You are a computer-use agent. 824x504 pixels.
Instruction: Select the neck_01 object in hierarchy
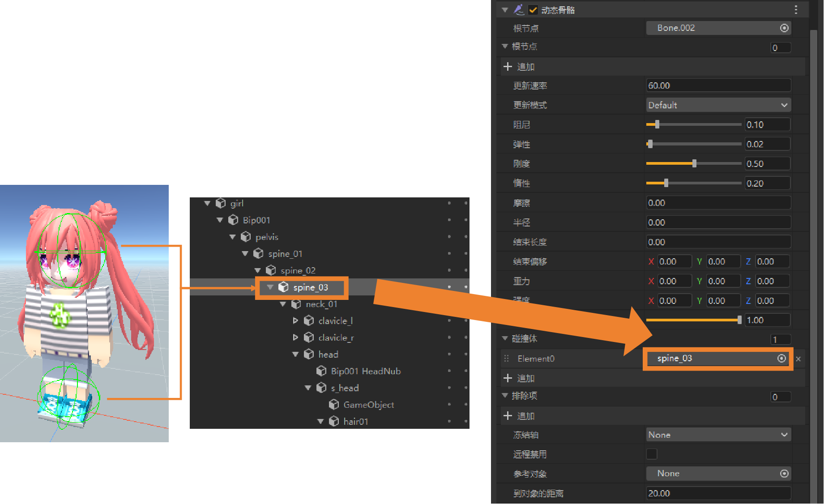point(321,304)
